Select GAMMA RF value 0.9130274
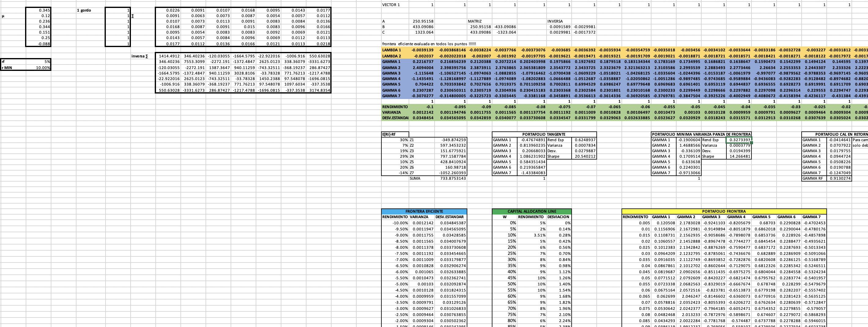 (x=839, y=178)
